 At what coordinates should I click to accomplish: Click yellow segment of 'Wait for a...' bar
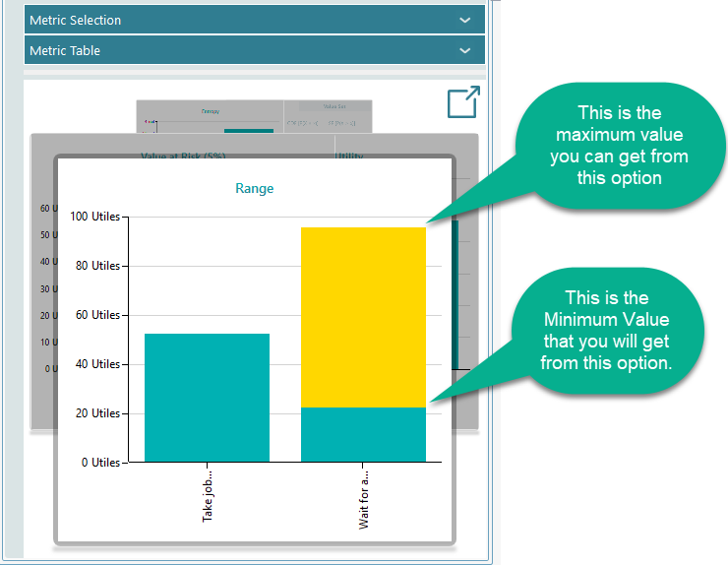click(363, 317)
